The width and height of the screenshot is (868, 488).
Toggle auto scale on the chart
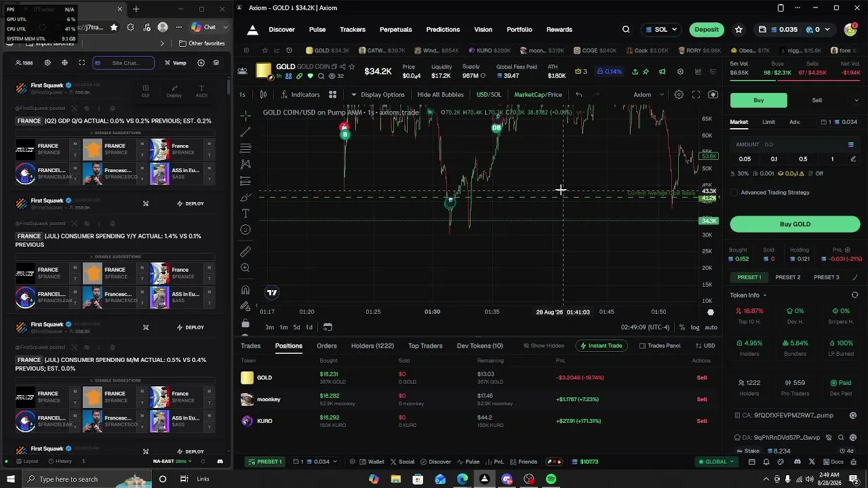click(x=711, y=327)
